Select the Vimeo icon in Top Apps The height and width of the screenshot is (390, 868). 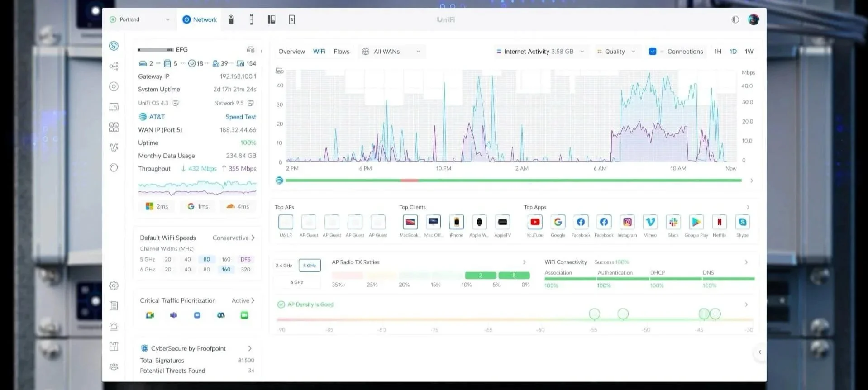pos(650,222)
